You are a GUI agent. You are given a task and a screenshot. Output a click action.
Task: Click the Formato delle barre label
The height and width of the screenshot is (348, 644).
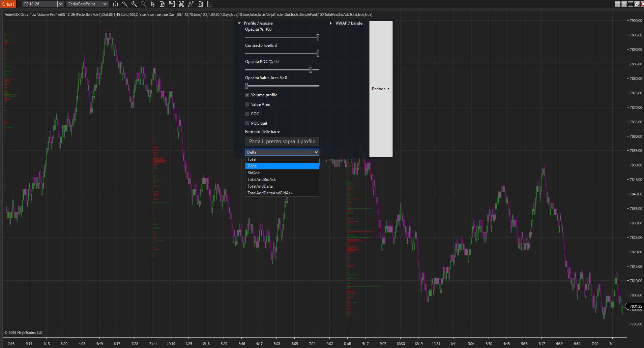pyautogui.click(x=262, y=132)
